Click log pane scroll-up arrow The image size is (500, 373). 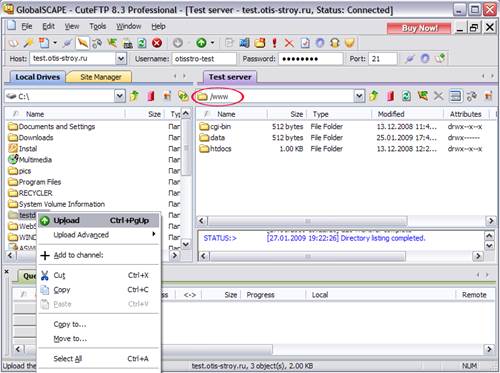point(489,236)
